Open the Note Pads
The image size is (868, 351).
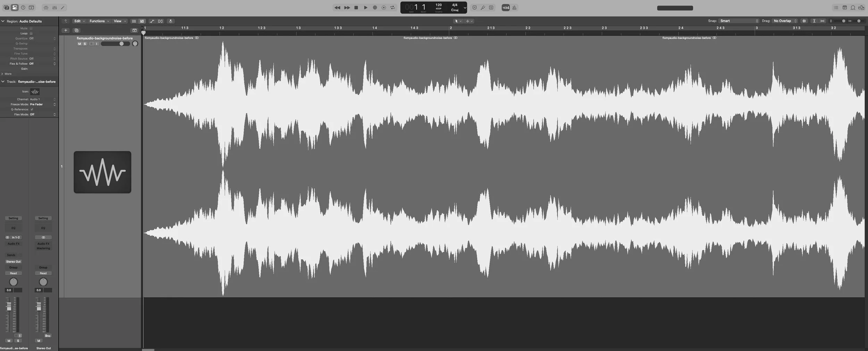(845, 8)
